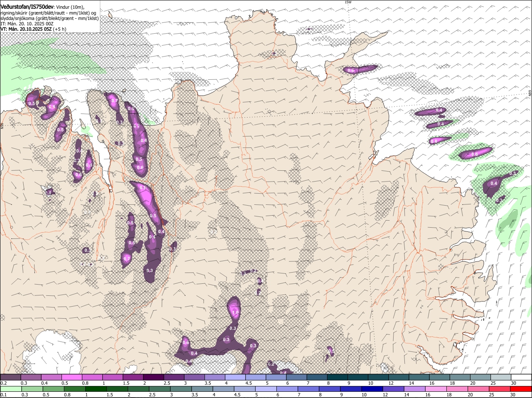This screenshot has width=532, height=398.
Task: Click the 'IT: Mán. 20. 10. 2025 00Z' line
Action: pos(27,24)
